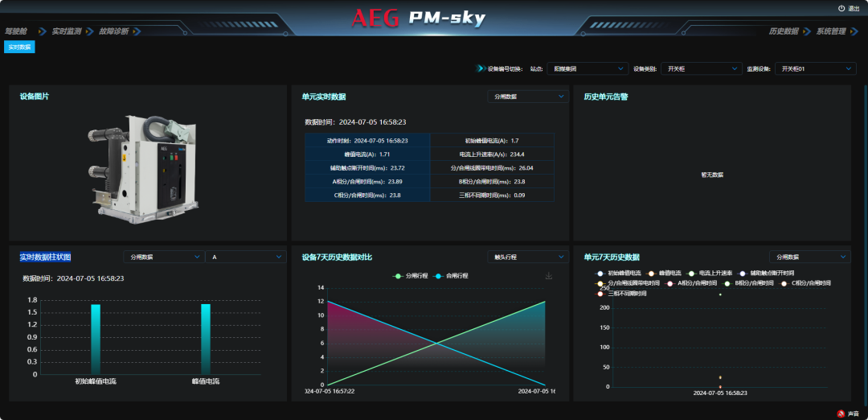The image size is (868, 420).
Task: Open the 触头行程 dropdown
Action: (x=528, y=257)
